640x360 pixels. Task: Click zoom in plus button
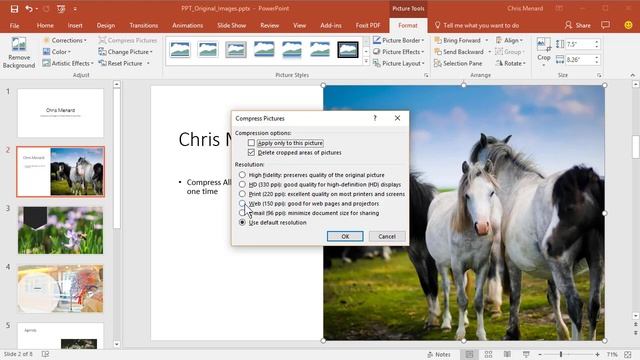tap(597, 354)
